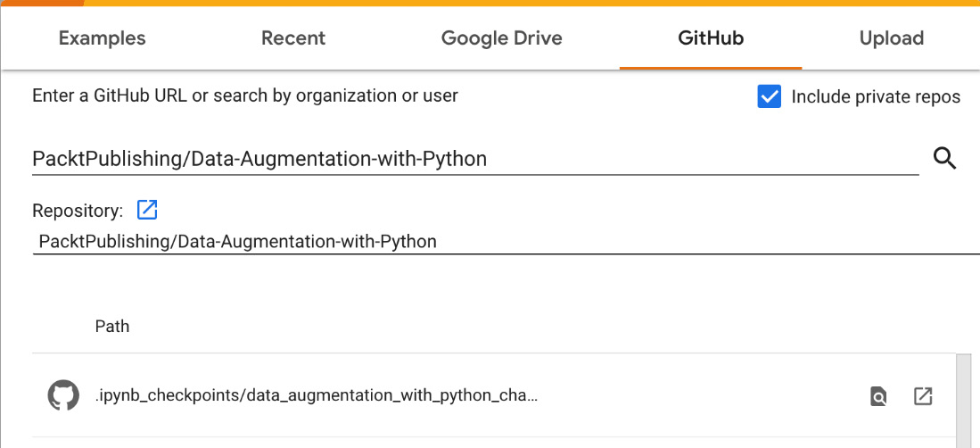Click the search magnifier icon
980x448 pixels.
[x=945, y=159]
